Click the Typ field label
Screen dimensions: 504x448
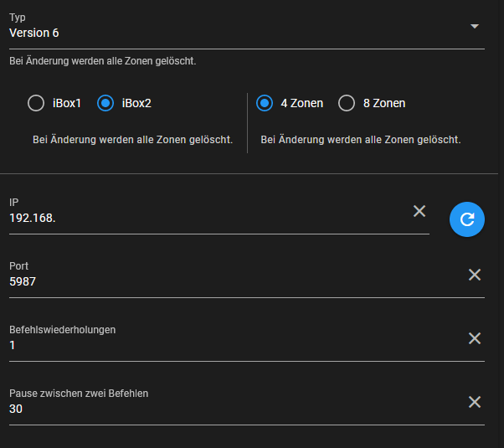[x=18, y=17]
